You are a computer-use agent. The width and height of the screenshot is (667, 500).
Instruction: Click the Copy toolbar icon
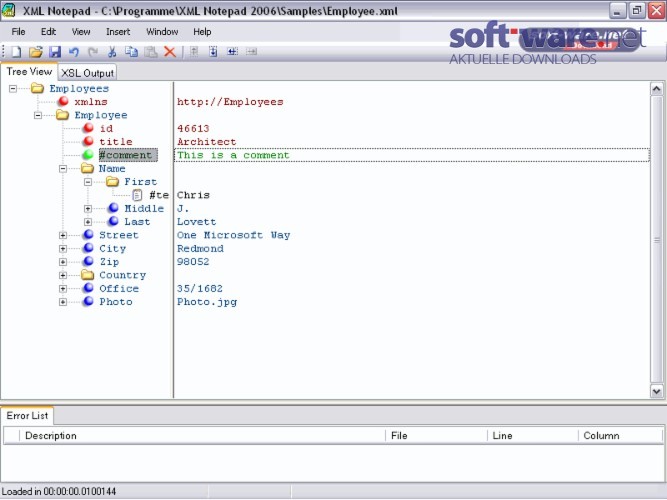click(131, 52)
